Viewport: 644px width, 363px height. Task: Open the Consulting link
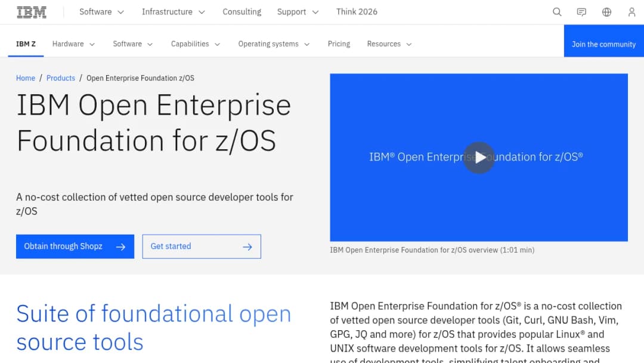(x=242, y=12)
